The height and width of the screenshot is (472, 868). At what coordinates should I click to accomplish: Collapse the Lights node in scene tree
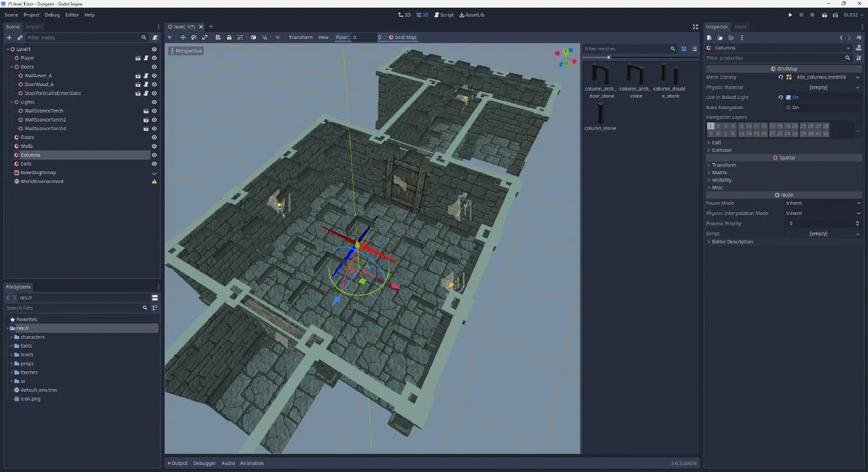(12, 102)
